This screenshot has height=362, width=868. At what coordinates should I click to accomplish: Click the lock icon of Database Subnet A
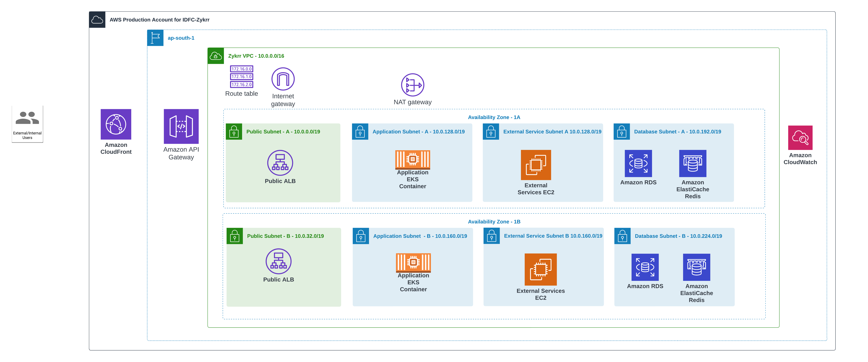[x=622, y=132]
